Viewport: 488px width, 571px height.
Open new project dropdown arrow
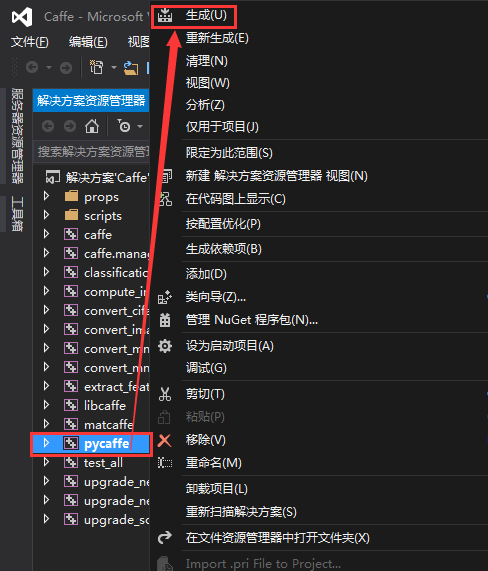(114, 68)
